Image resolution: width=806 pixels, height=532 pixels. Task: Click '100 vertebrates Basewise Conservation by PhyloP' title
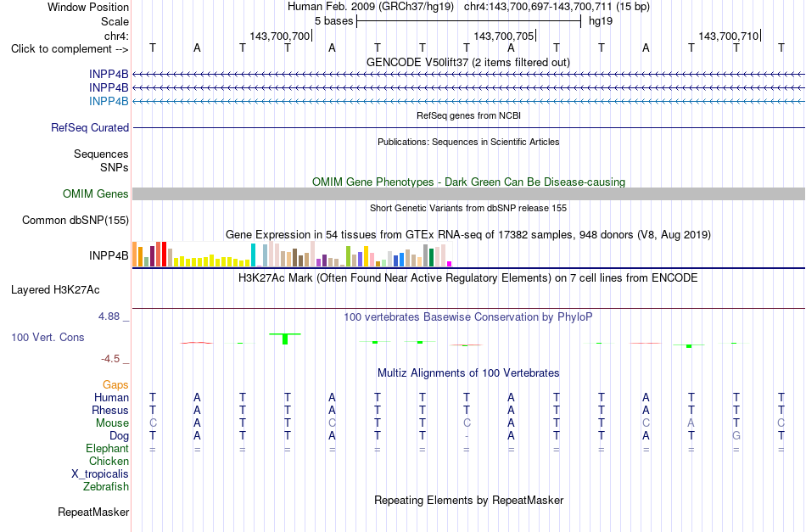pos(468,317)
